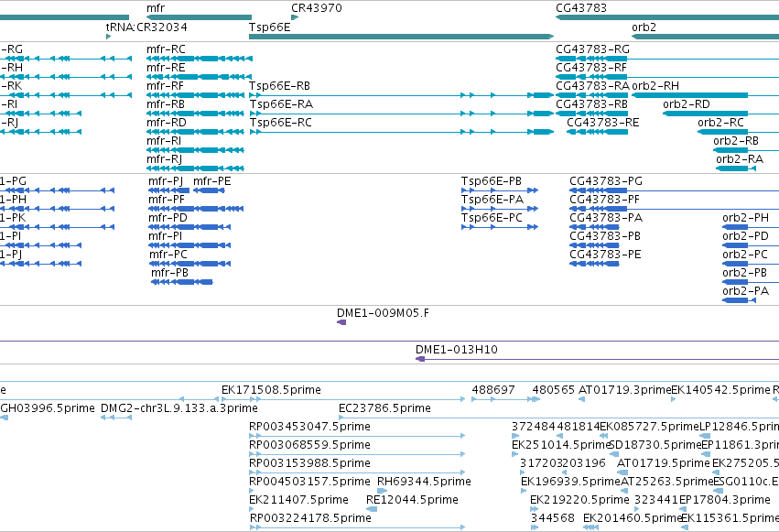Click transcript orb2-RC

(738, 132)
